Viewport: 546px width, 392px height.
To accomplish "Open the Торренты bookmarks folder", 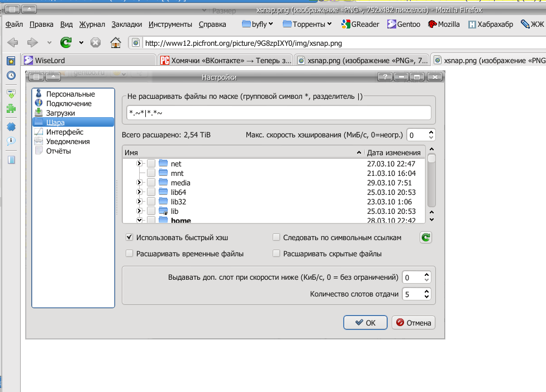I will point(307,24).
